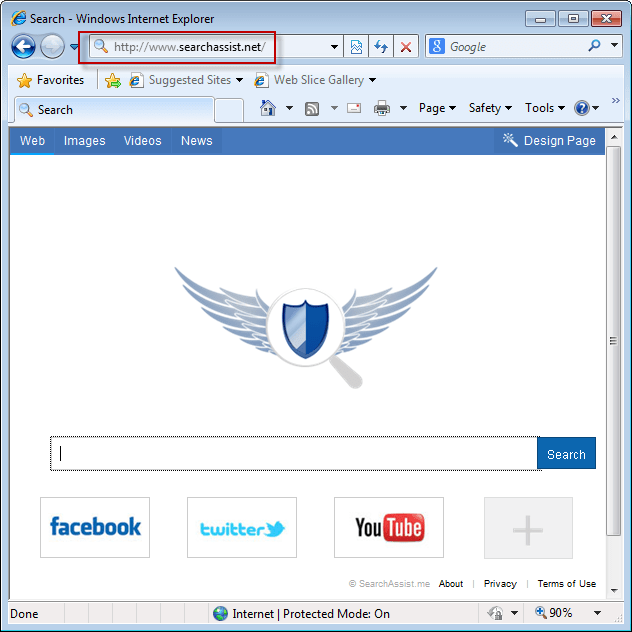Expand the Feeds dropdown arrow
The height and width of the screenshot is (632, 632).
pos(334,108)
